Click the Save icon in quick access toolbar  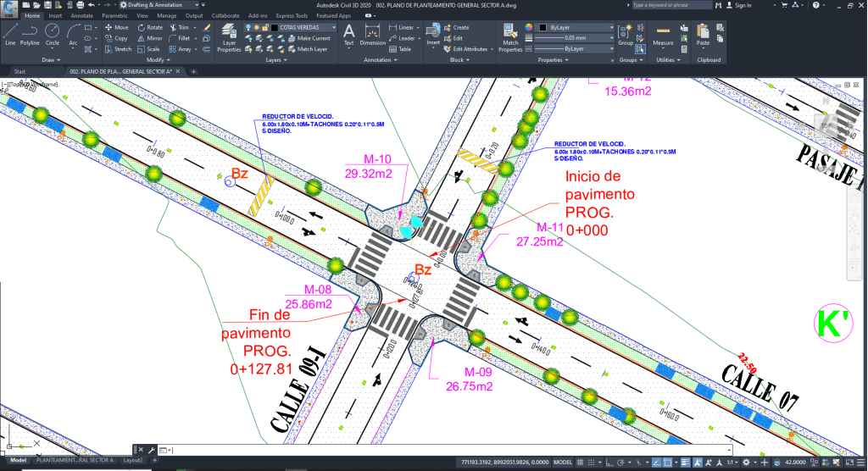(47, 5)
